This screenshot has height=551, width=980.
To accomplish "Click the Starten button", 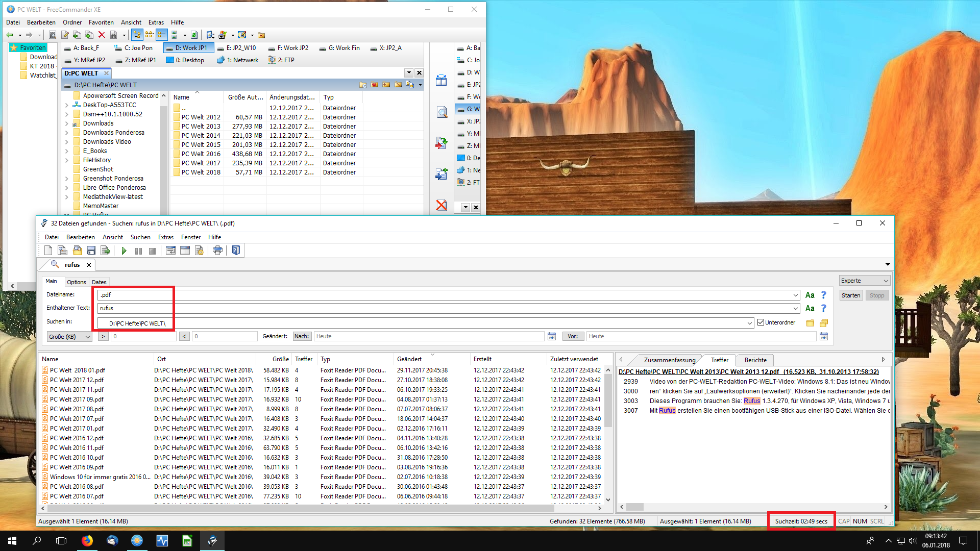I will click(x=850, y=295).
